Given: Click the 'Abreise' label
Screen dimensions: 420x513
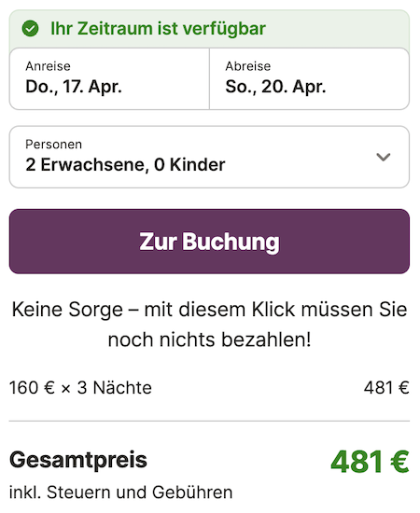Looking at the screenshot, I should click(x=248, y=66).
